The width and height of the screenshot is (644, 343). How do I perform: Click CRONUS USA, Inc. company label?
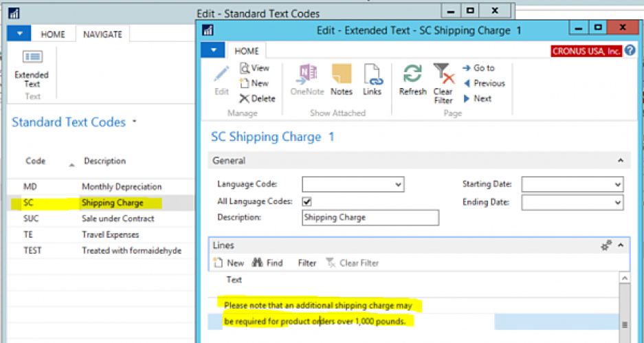[586, 51]
